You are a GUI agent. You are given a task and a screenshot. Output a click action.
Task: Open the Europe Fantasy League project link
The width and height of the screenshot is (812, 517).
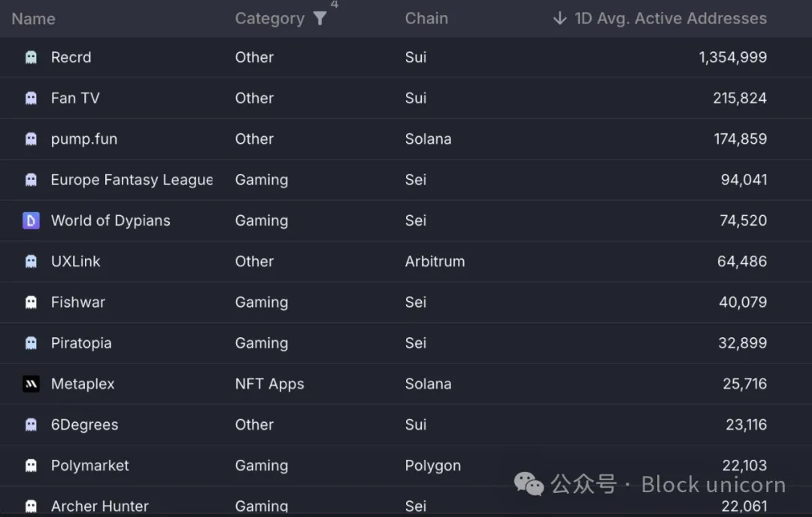(x=132, y=180)
